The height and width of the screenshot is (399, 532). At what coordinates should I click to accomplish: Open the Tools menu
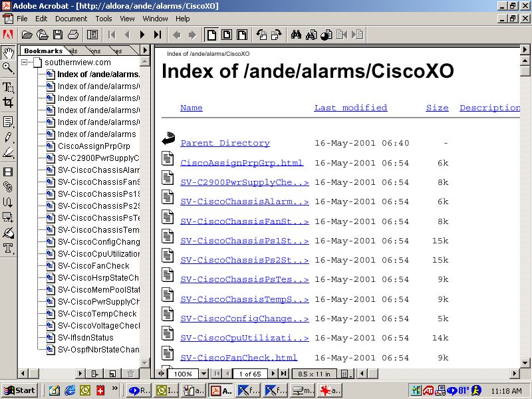104,19
